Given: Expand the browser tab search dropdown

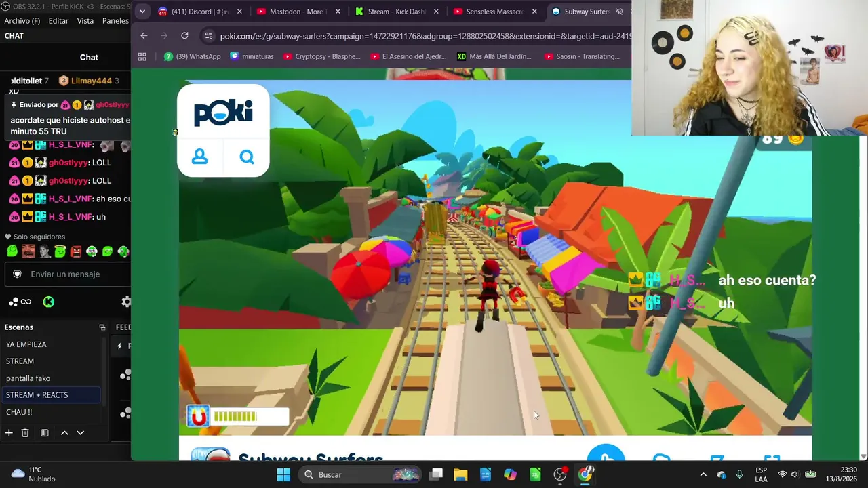Looking at the screenshot, I should 142,12.
